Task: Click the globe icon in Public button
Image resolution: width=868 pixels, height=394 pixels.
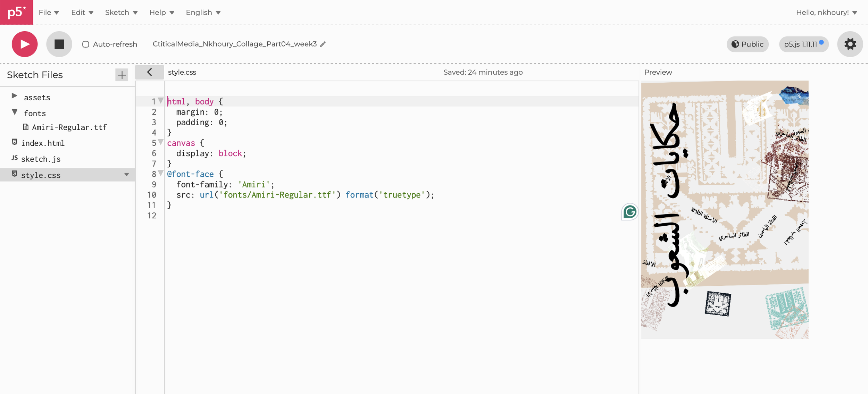Action: click(x=735, y=44)
